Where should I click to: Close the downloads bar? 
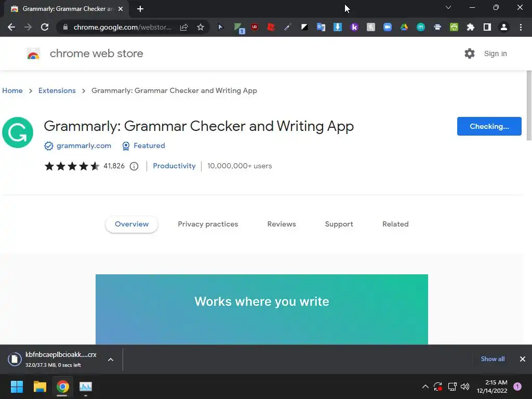click(523, 359)
